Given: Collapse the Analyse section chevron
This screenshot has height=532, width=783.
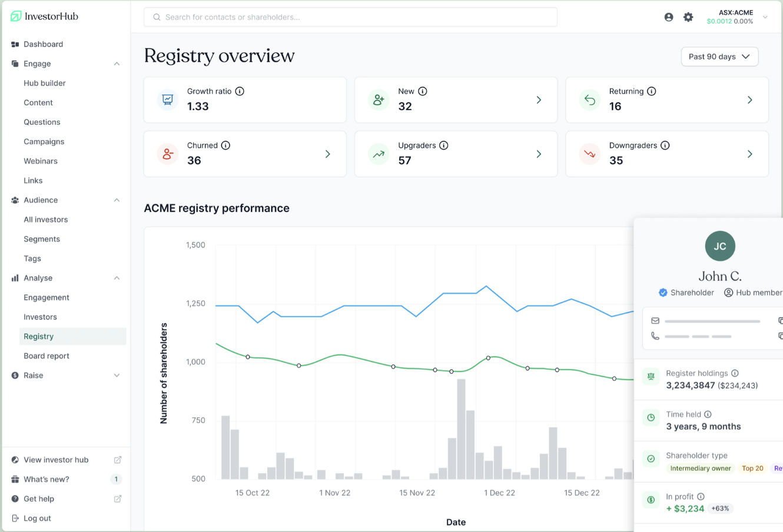Looking at the screenshot, I should click(x=117, y=278).
